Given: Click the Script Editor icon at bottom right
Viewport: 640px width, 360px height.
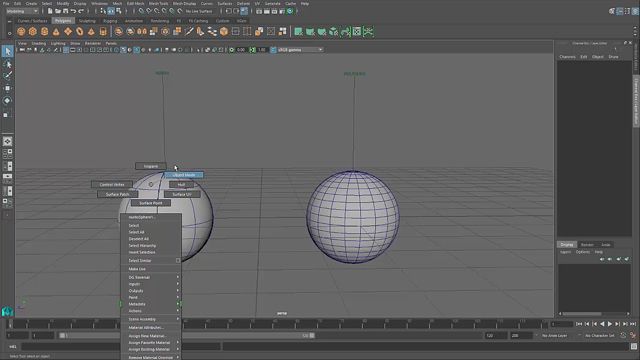Looking at the screenshot, I should (x=634, y=347).
